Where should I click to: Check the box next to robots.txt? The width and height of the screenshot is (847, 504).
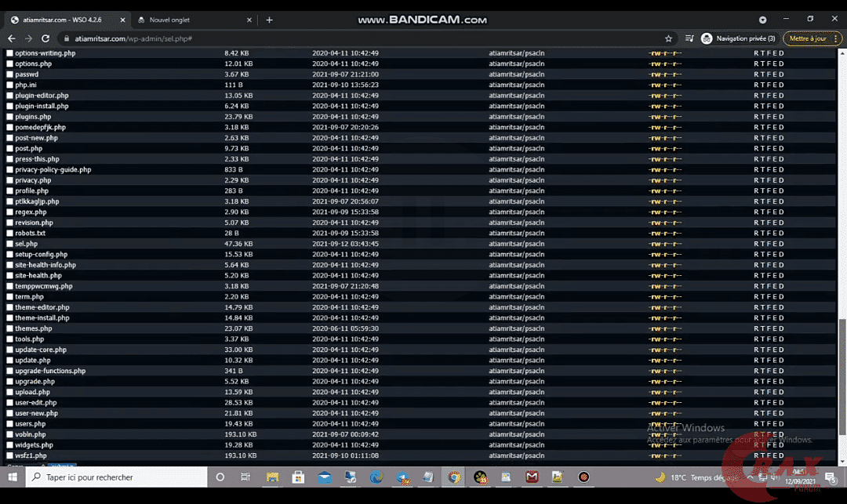point(9,233)
